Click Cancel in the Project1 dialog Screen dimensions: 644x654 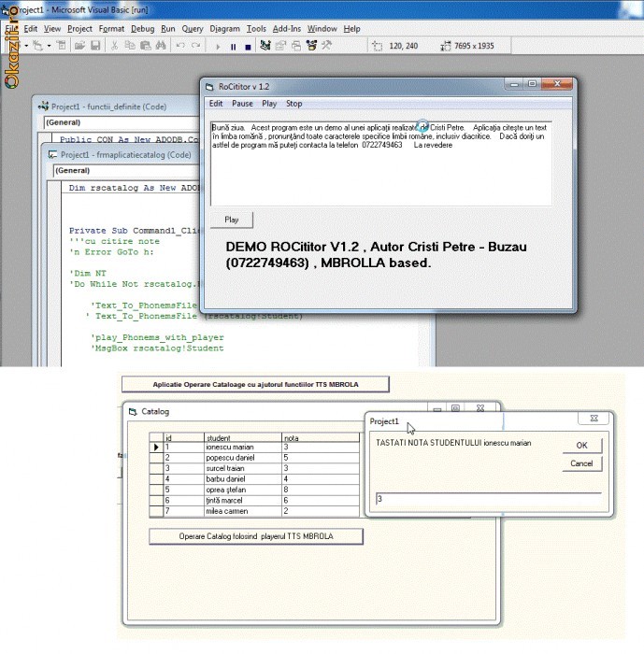pos(581,463)
